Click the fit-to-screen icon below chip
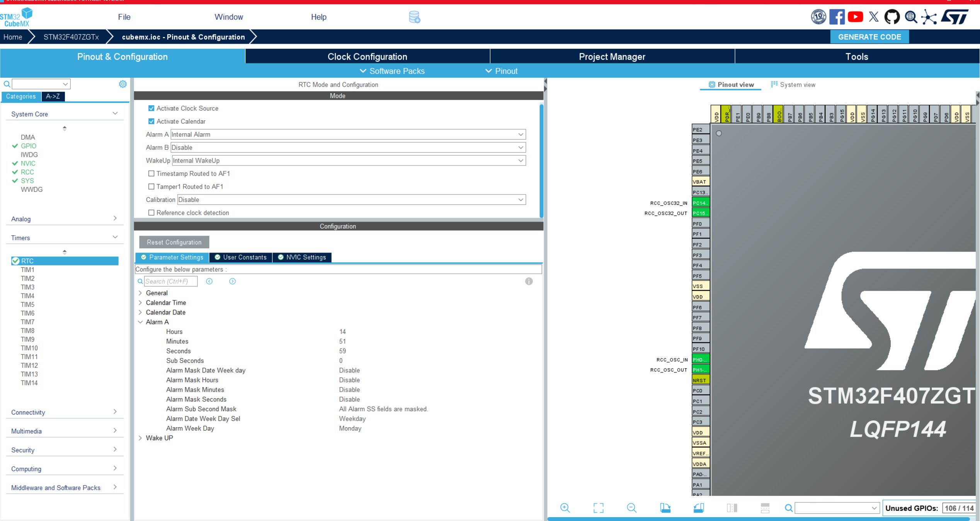 point(598,508)
